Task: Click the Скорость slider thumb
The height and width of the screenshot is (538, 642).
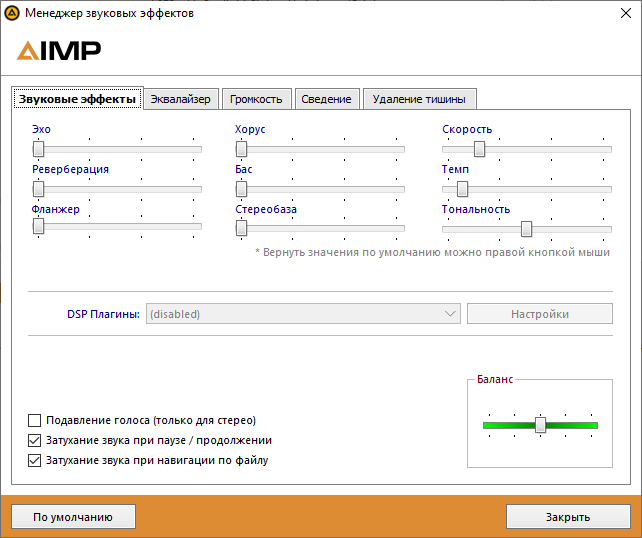Action: pos(480,149)
